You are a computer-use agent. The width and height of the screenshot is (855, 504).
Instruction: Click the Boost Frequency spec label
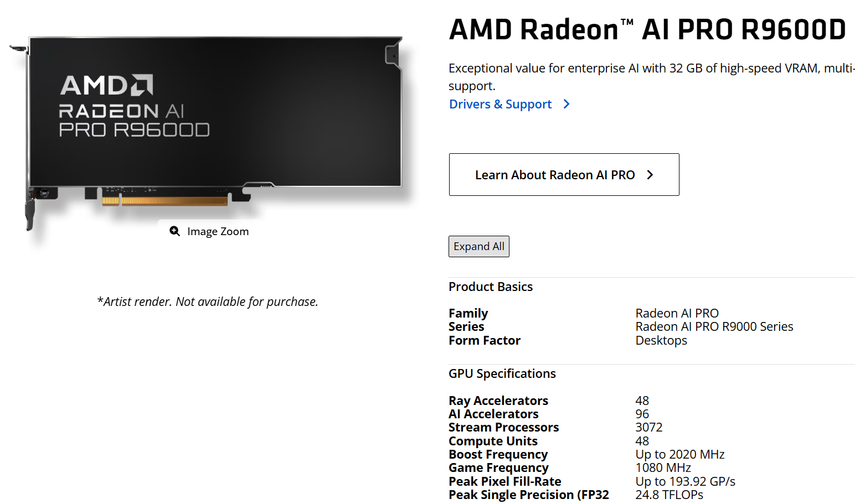point(498,454)
